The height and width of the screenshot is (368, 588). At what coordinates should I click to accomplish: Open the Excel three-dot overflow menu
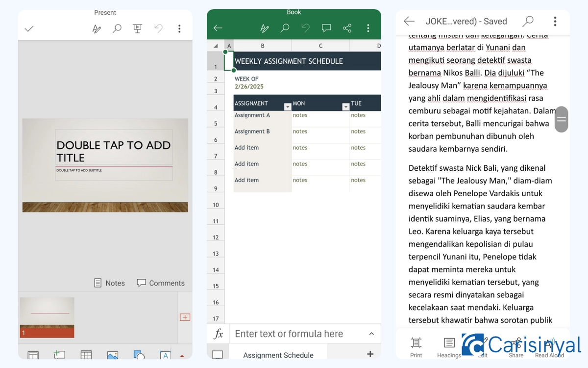(368, 28)
